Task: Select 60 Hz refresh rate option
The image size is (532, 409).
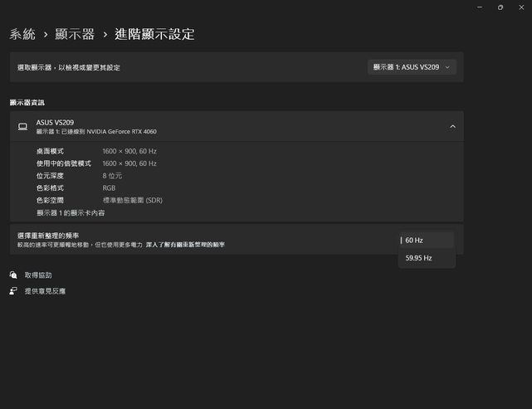Action: click(427, 241)
